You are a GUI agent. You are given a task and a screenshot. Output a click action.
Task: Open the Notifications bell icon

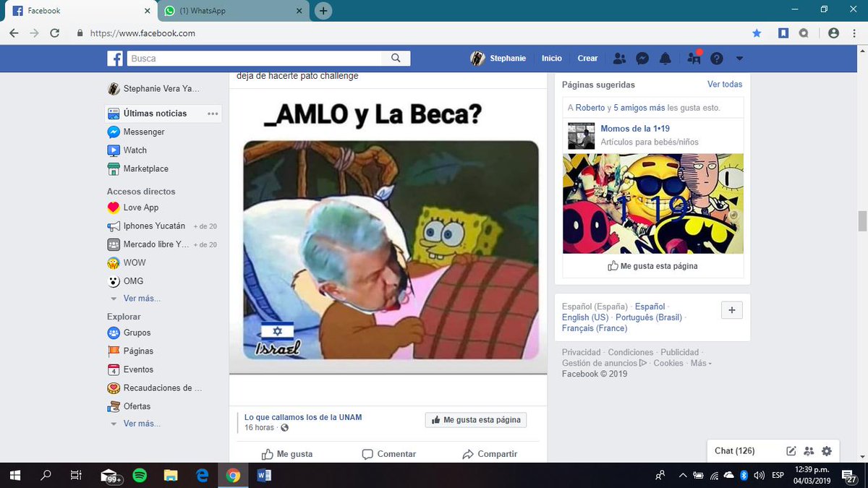coord(665,59)
